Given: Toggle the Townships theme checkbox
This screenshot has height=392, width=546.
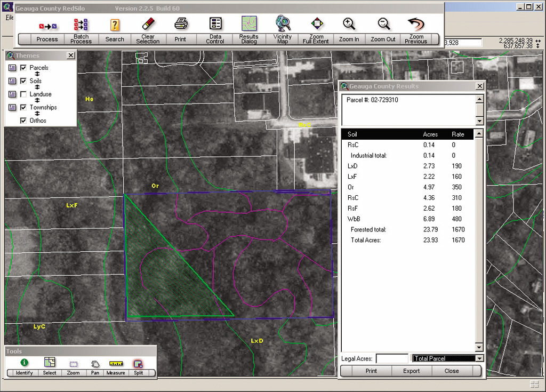Looking at the screenshot, I should click(x=23, y=107).
